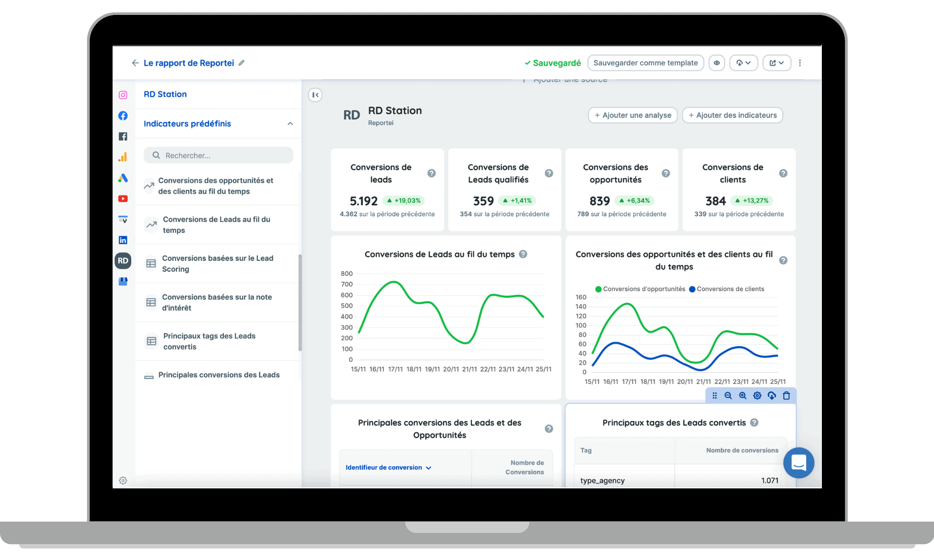Click Sauvegarder comme template button

[645, 63]
